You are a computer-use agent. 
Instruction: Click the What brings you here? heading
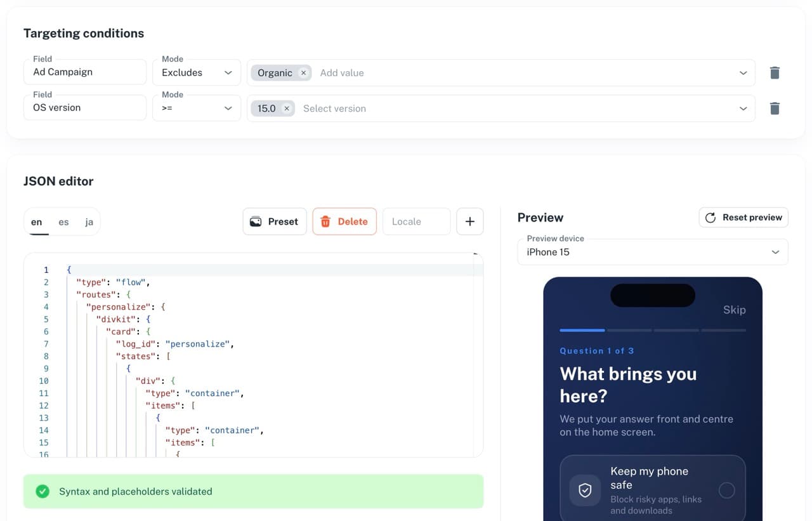(629, 385)
